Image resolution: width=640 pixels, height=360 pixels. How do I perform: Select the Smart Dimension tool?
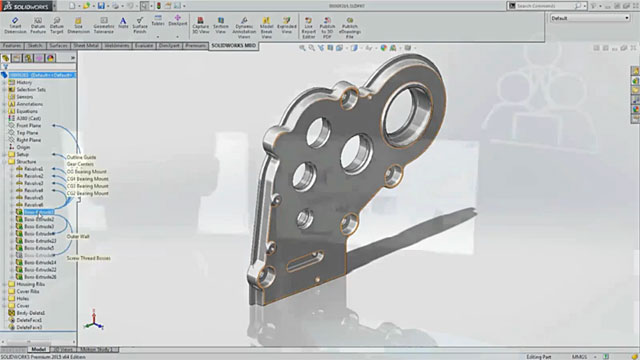click(x=15, y=25)
